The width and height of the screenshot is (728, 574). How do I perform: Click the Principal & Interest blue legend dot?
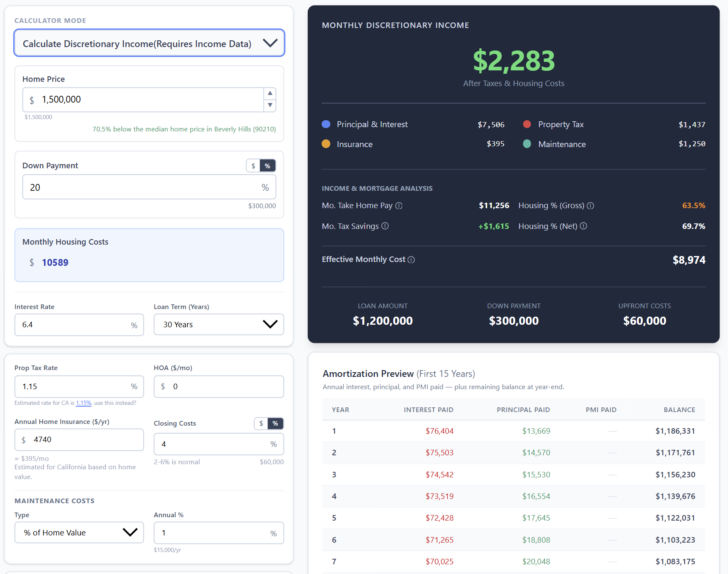point(326,124)
